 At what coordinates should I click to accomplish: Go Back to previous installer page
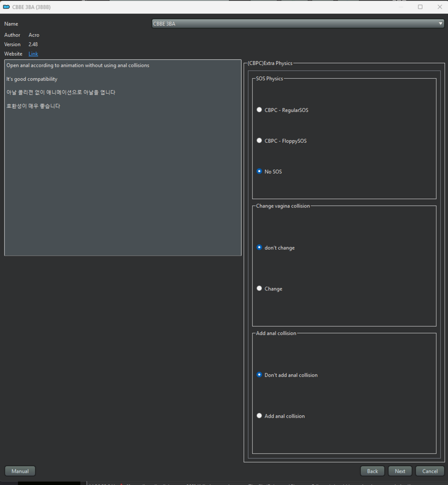(373, 471)
